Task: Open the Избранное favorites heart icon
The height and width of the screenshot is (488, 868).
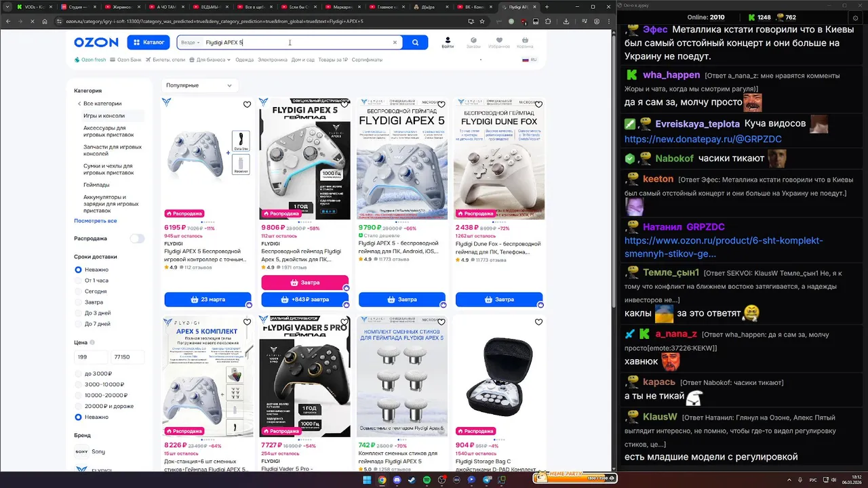Action: point(499,42)
